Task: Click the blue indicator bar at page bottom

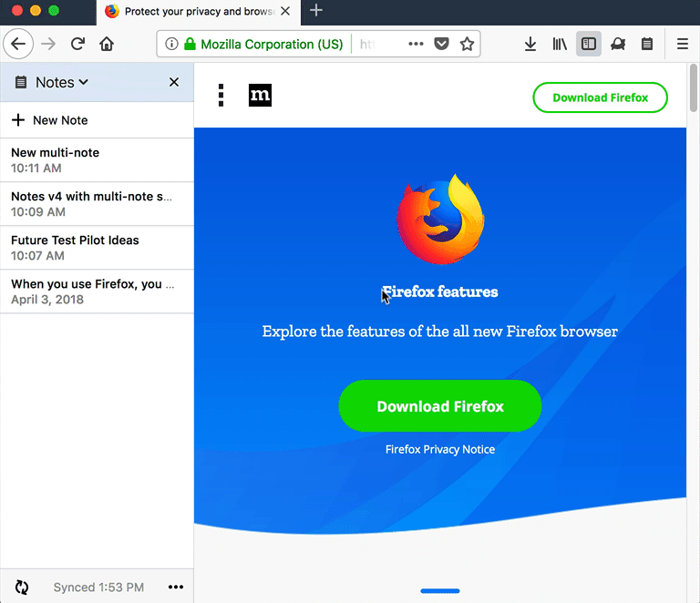Action: 440,591
